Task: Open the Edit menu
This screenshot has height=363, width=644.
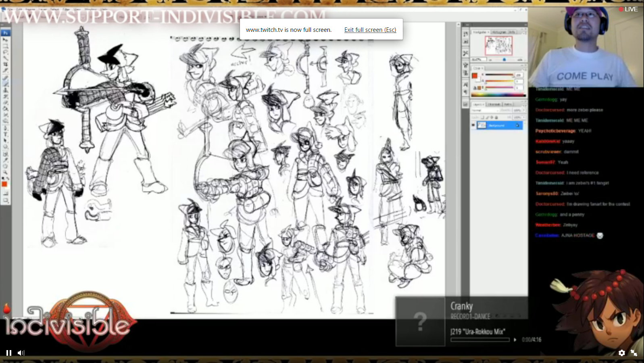Action: coord(19,9)
